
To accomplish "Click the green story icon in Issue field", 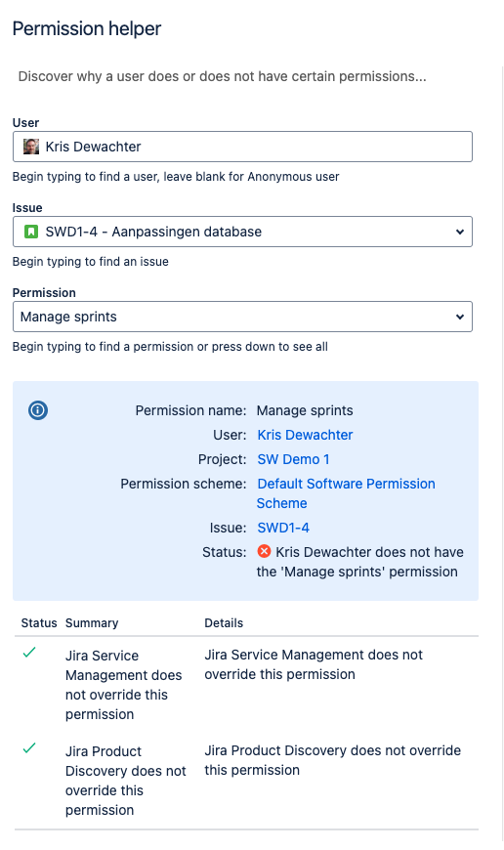I will point(31,232).
